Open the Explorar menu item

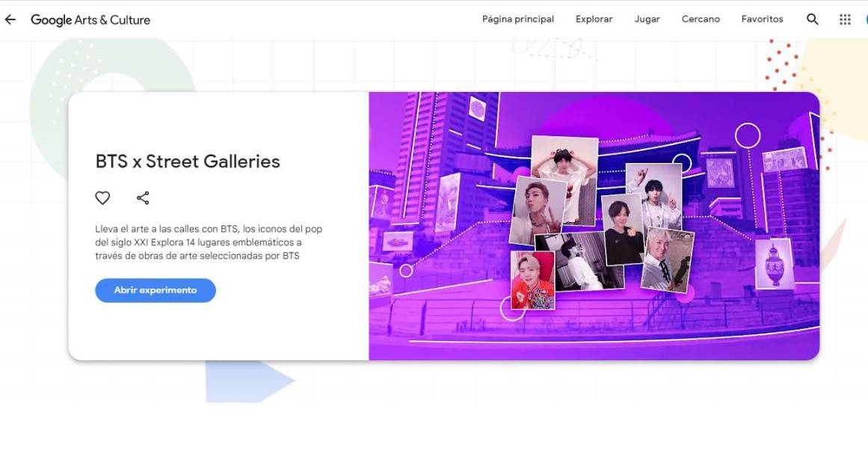pos(594,19)
